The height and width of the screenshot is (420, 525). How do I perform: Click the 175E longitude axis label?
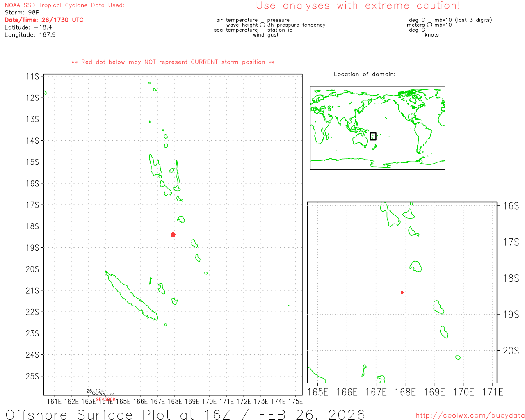click(x=295, y=401)
